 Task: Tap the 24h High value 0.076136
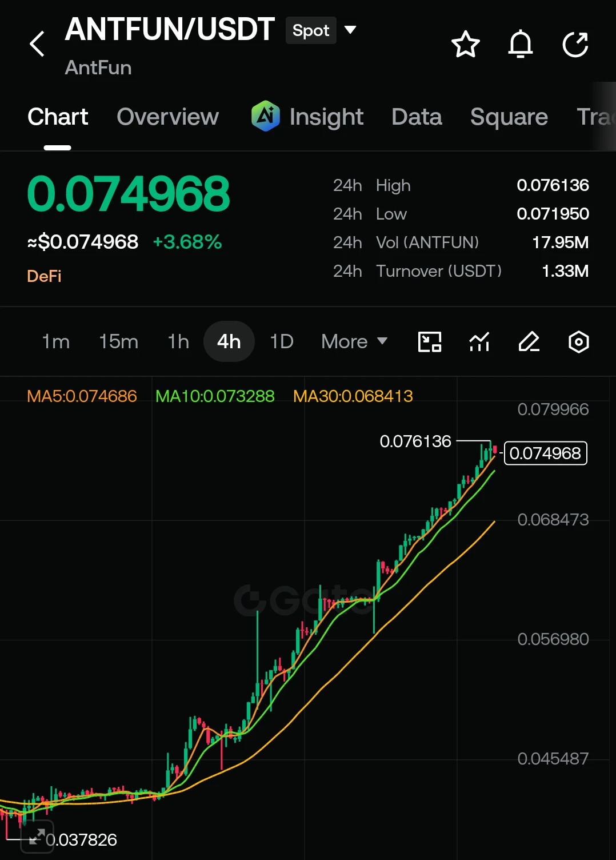coord(553,185)
